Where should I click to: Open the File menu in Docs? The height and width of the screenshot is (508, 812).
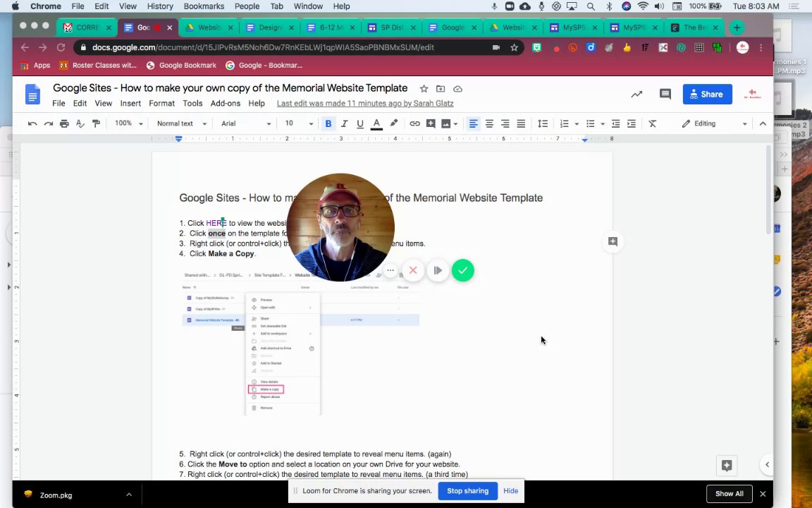click(x=59, y=103)
